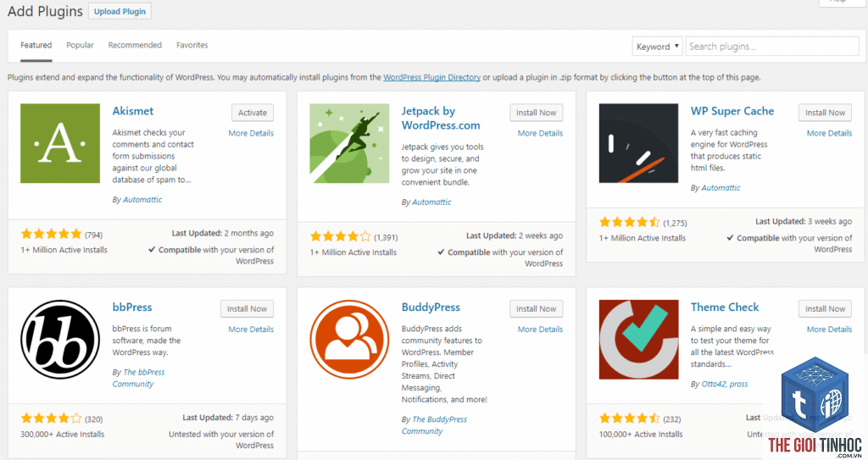Click Jetpack star rating
Viewport: 868px width, 460px height.
coord(341,236)
